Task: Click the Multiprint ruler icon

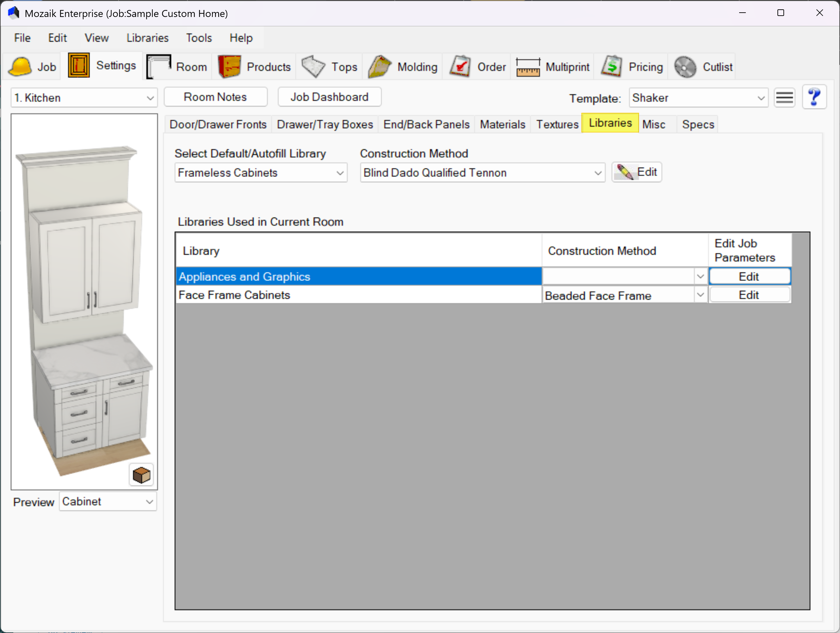Action: coord(527,67)
